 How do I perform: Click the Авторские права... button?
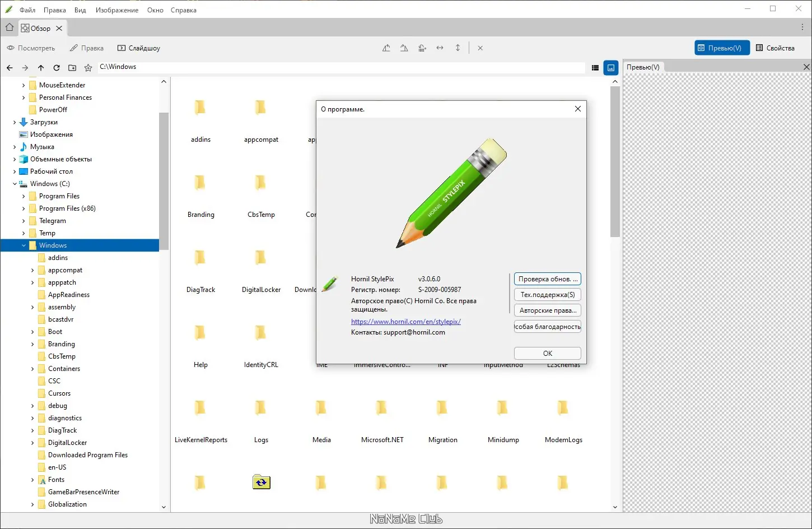548,310
